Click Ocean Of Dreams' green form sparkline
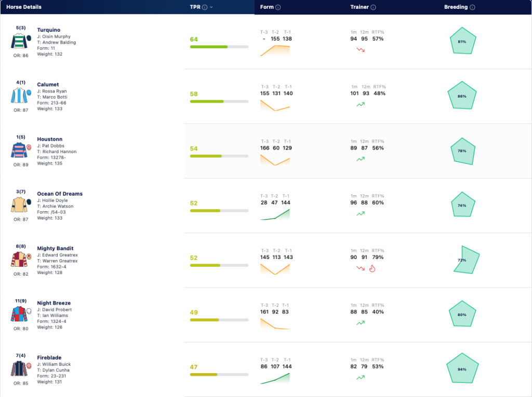 (x=275, y=215)
